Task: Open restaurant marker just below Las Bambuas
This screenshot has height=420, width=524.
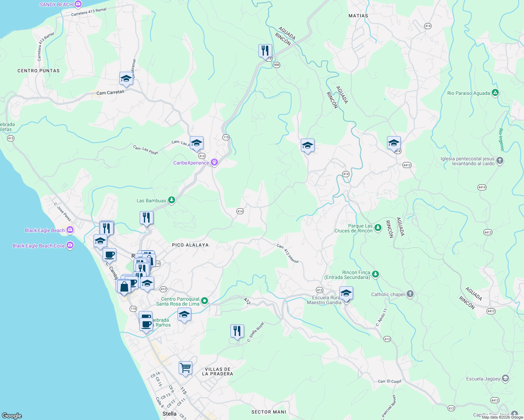Action: tap(146, 218)
